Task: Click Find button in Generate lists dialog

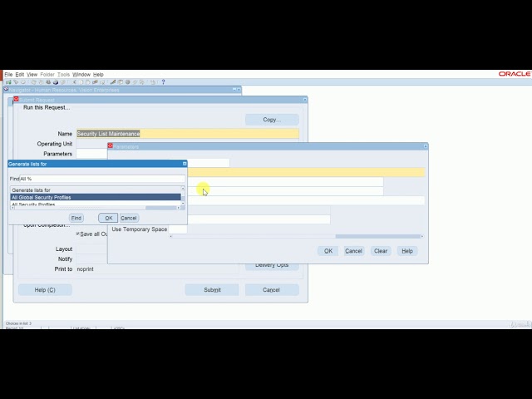Action: point(76,218)
